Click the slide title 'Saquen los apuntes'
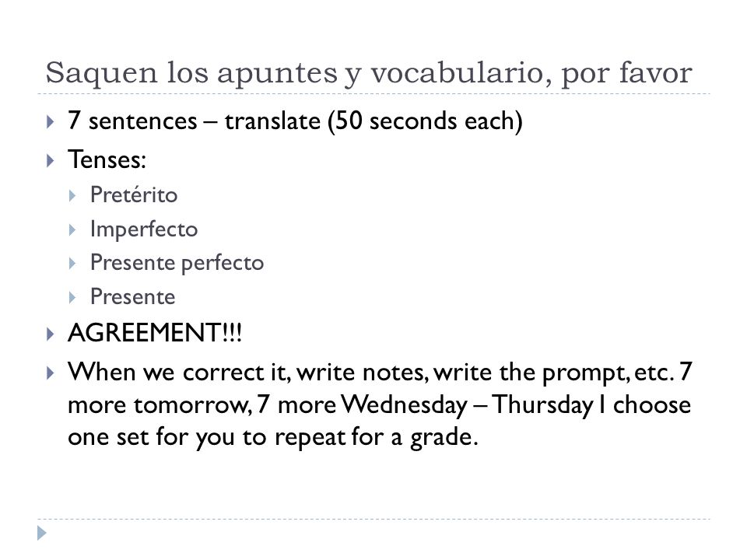Viewport: 747px width, 560px height. (x=368, y=73)
